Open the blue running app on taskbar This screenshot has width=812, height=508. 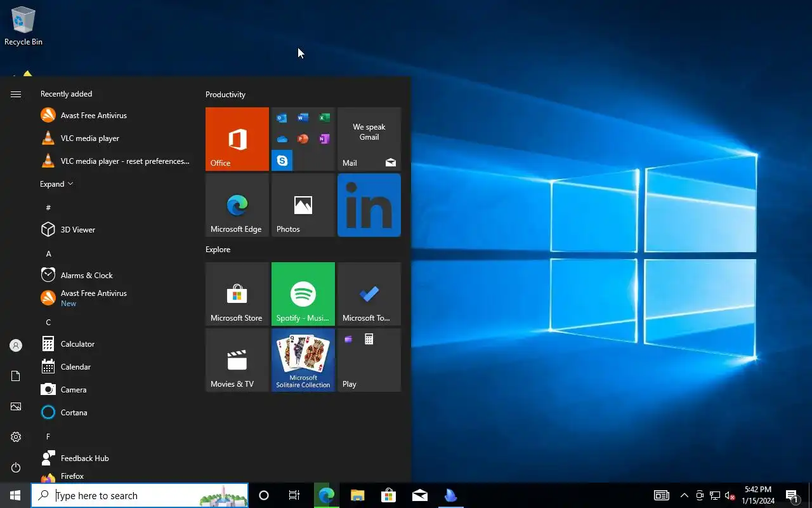click(x=450, y=495)
